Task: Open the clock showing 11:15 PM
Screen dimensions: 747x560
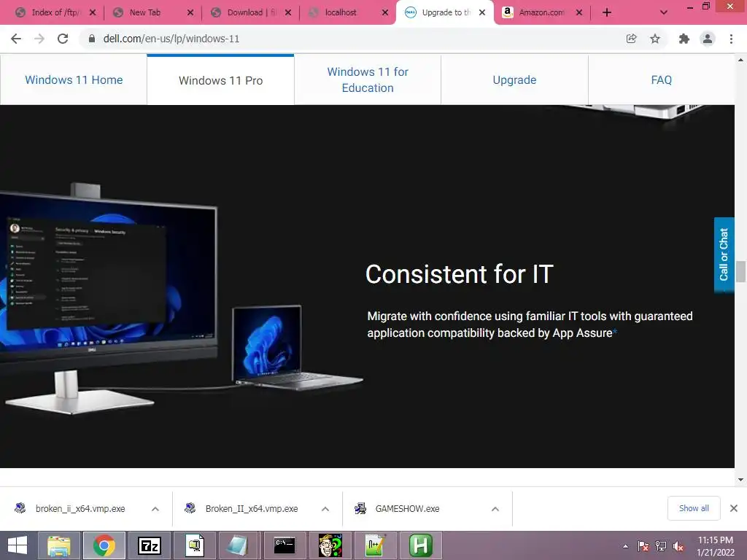Action: (x=715, y=546)
